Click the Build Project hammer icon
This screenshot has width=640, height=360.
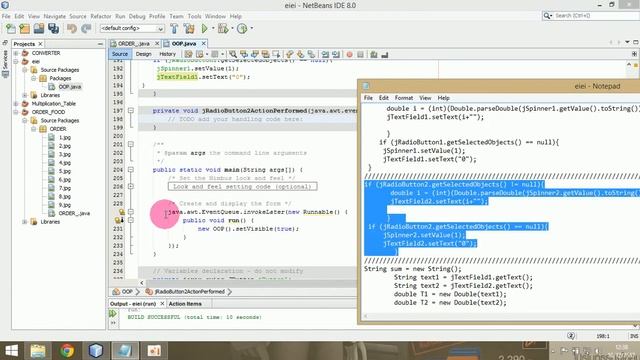tap(174, 29)
